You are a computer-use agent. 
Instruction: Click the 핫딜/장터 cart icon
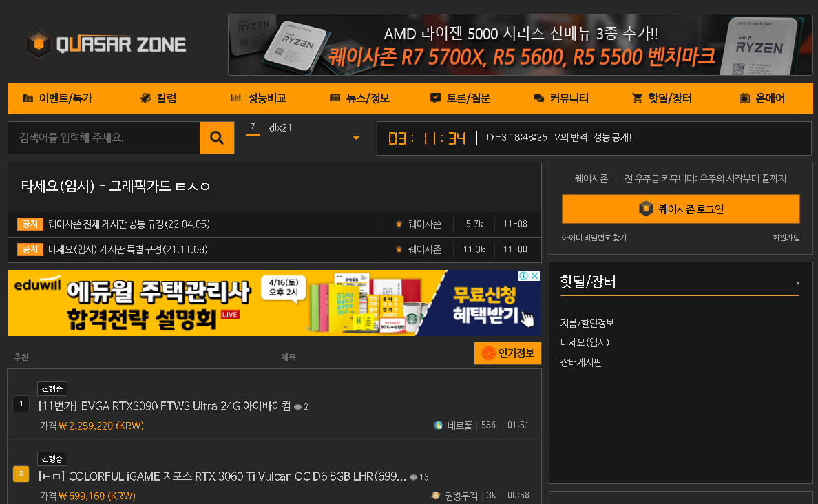[637, 98]
